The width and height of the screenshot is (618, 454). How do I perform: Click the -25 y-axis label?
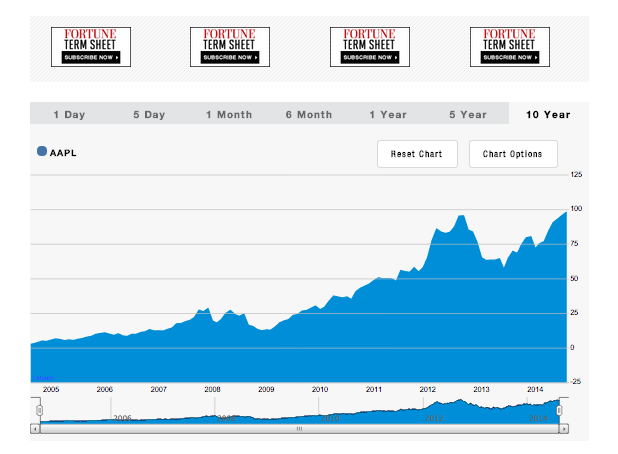[x=575, y=381]
